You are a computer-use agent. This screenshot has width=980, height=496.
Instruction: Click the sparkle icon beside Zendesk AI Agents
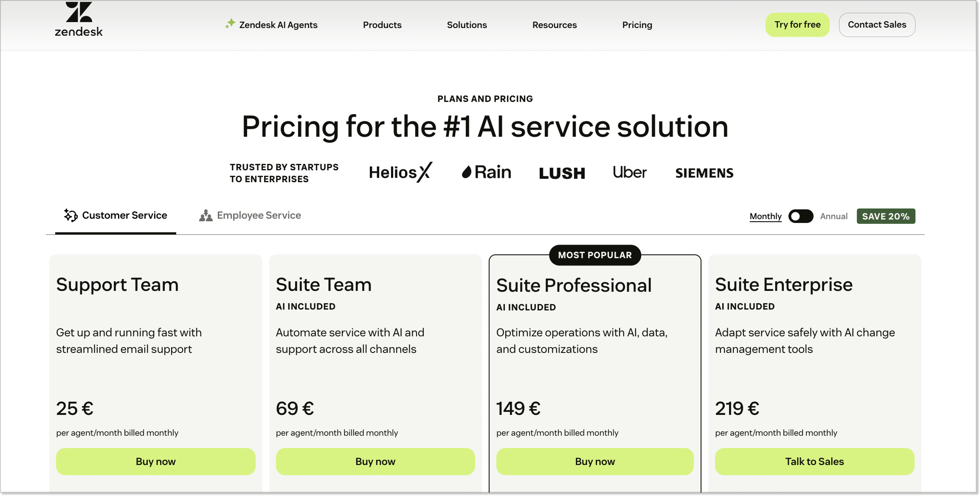[229, 24]
